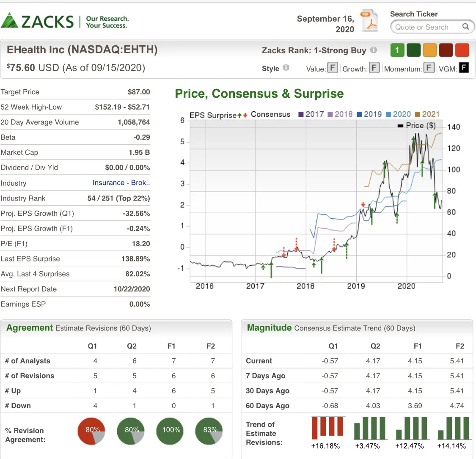The width and height of the screenshot is (476, 459).
Task: Click the Zacks triangle logo
Action: click(9, 20)
